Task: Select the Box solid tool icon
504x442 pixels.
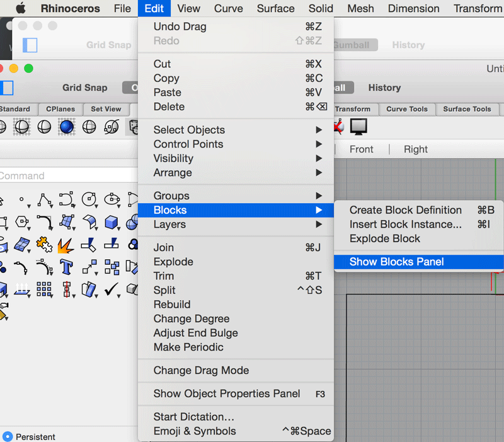Action: tap(112, 223)
